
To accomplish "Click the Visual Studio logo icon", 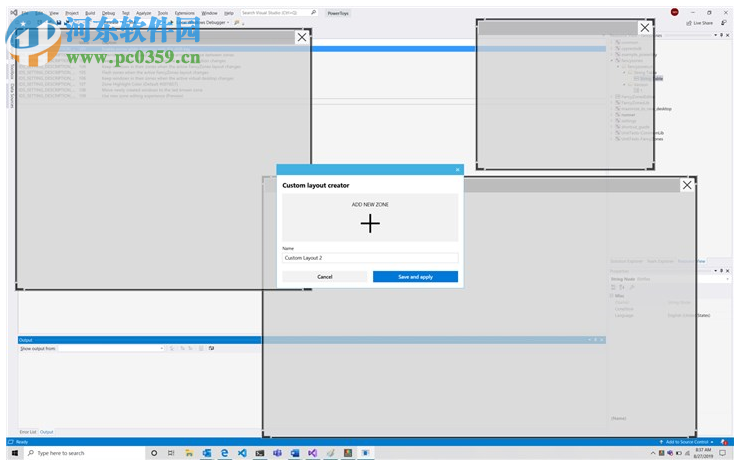I will (x=14, y=13).
